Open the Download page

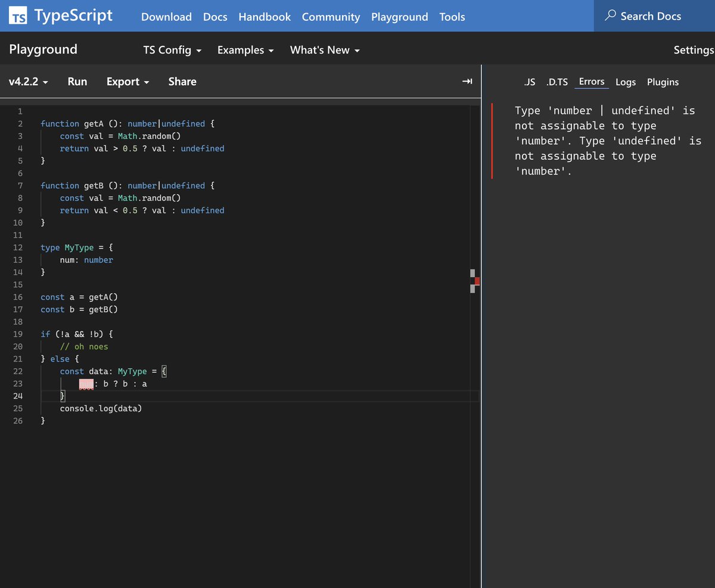coord(166,17)
